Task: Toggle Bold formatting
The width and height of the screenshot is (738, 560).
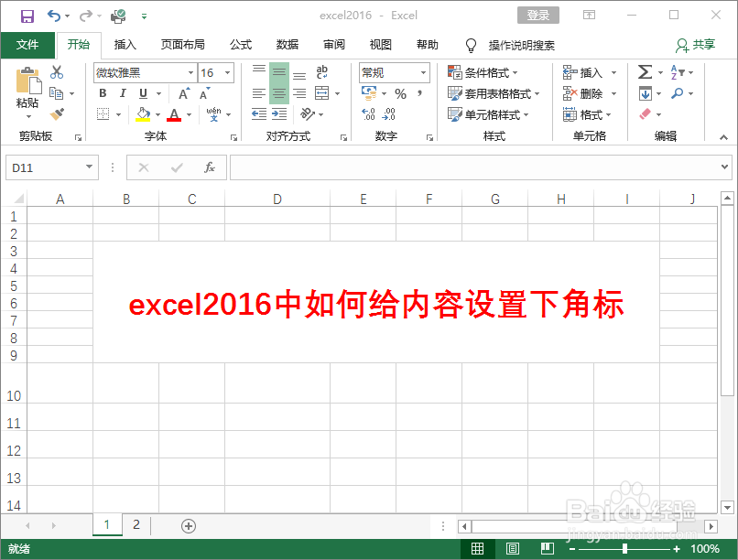Action: [x=103, y=93]
